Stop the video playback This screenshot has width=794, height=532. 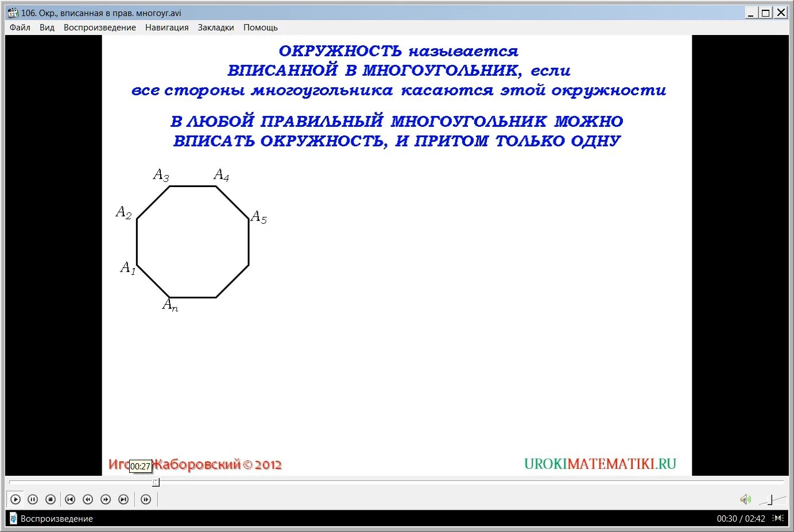51,499
